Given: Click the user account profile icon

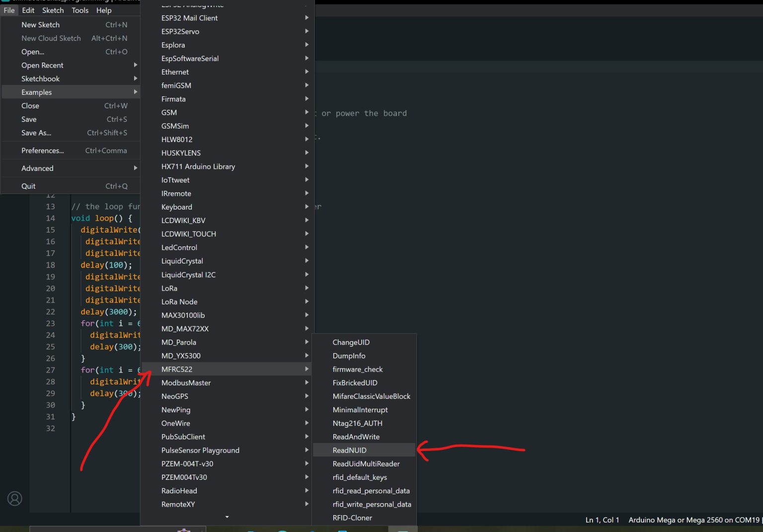Looking at the screenshot, I should tap(15, 498).
